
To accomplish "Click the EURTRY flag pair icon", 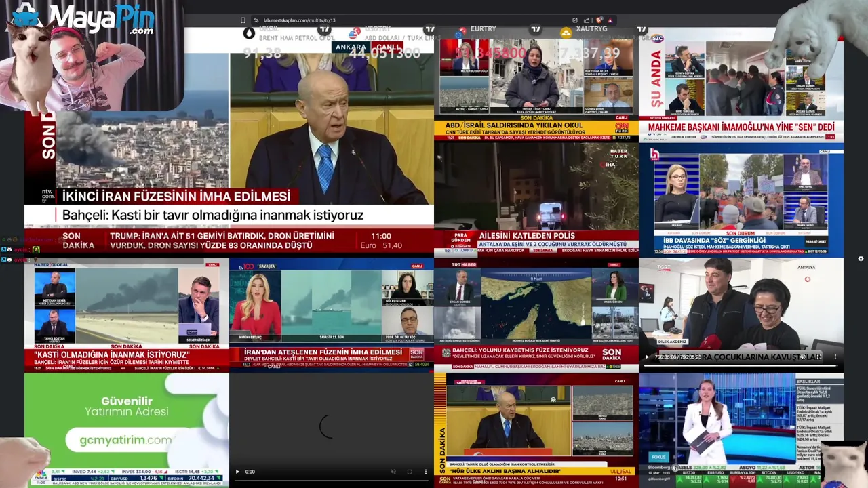I will tap(460, 32).
